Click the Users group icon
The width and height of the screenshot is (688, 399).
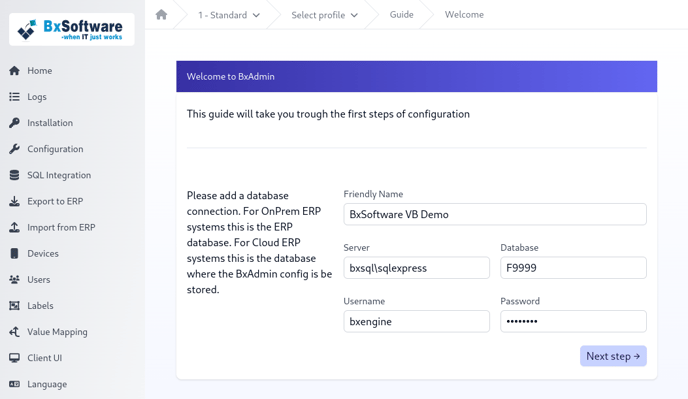click(x=14, y=280)
